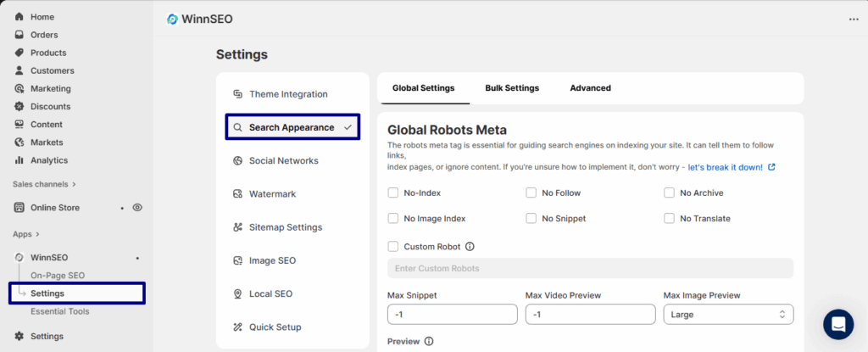Enable the Custom Robot checkbox
This screenshot has height=352, width=868.
click(x=393, y=247)
